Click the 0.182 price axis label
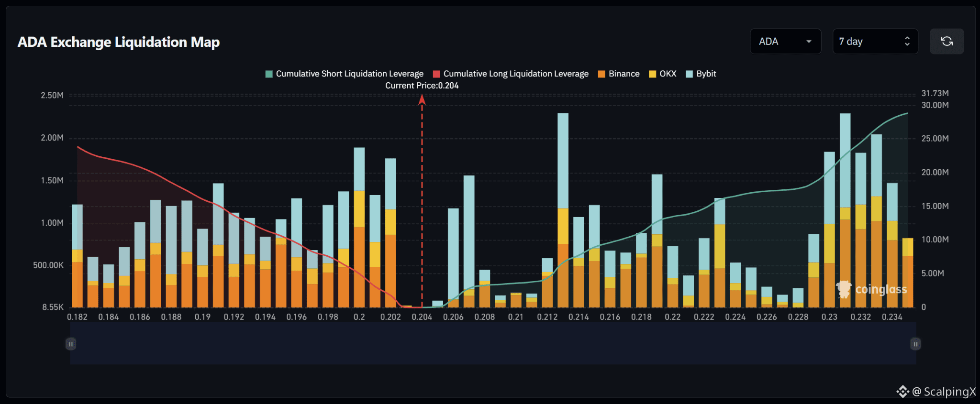 [x=77, y=317]
